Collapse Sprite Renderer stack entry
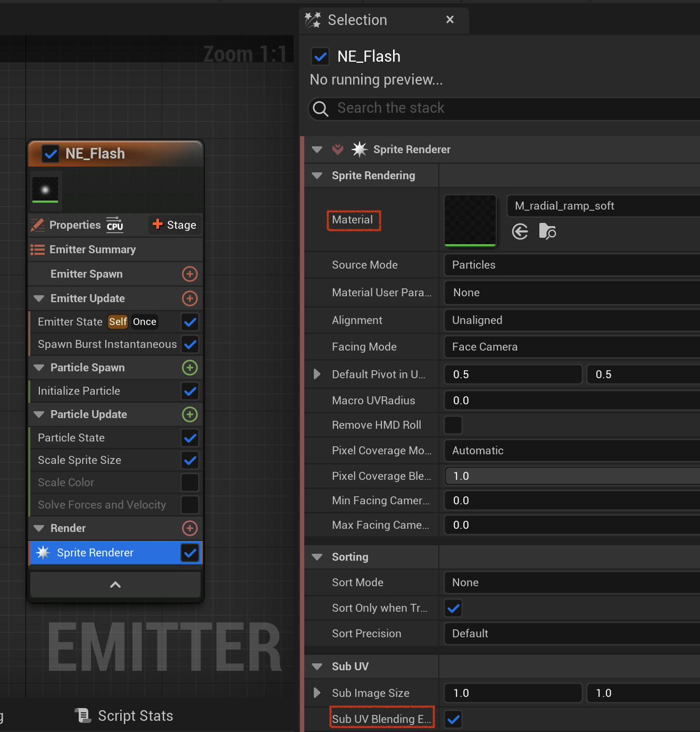This screenshot has height=732, width=700. tap(317, 149)
